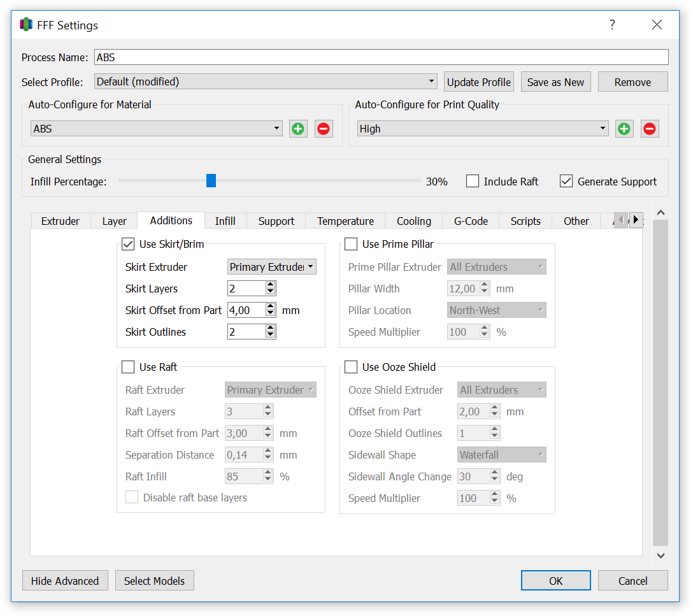Click the Update Profile button

click(479, 82)
